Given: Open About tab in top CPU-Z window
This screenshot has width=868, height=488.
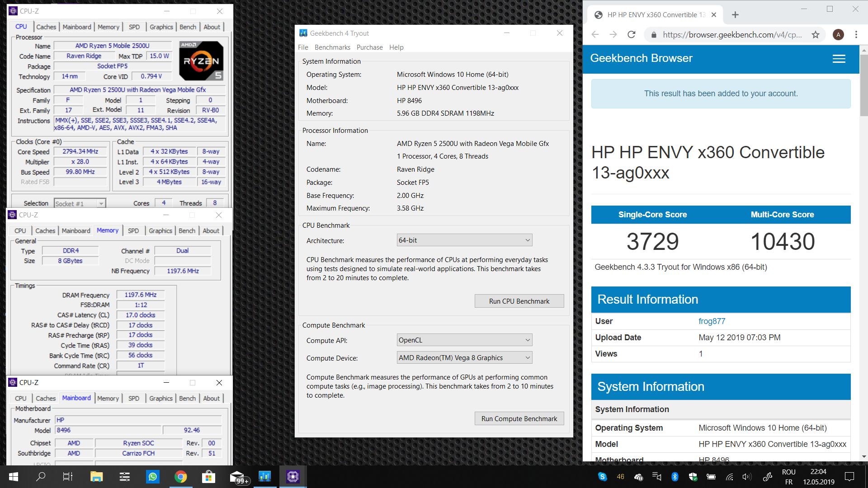Looking at the screenshot, I should coord(212,27).
